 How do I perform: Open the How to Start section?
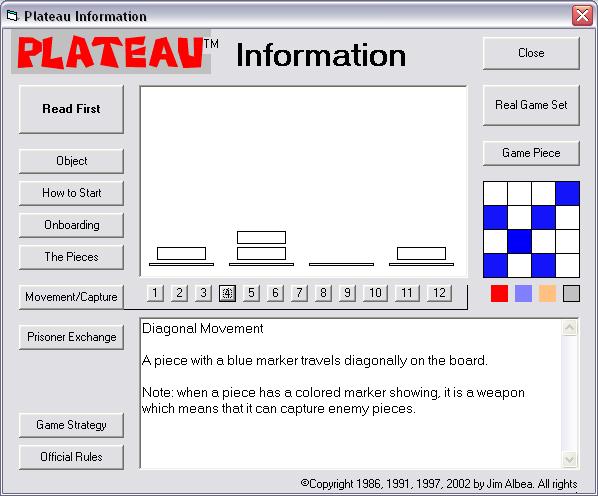pyautogui.click(x=71, y=193)
